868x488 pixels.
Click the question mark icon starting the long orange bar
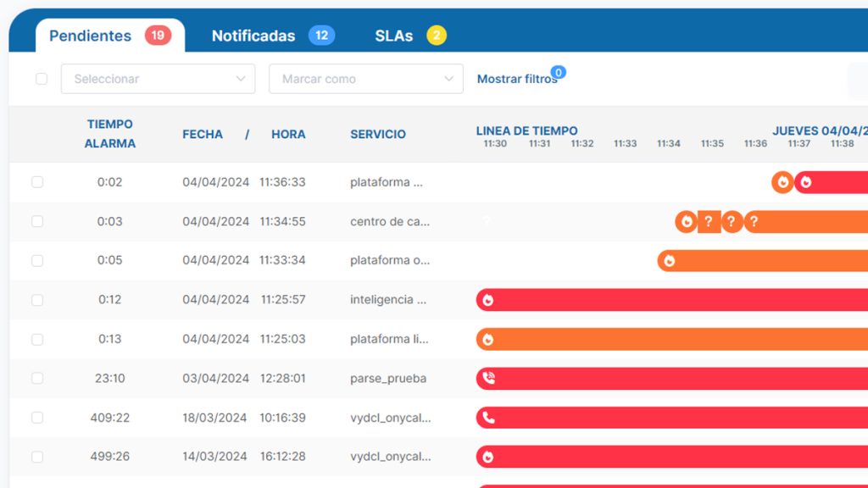tap(754, 221)
